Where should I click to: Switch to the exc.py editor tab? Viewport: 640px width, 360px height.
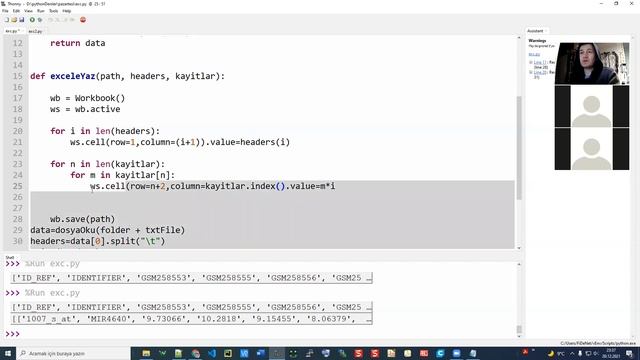pyautogui.click(x=12, y=31)
